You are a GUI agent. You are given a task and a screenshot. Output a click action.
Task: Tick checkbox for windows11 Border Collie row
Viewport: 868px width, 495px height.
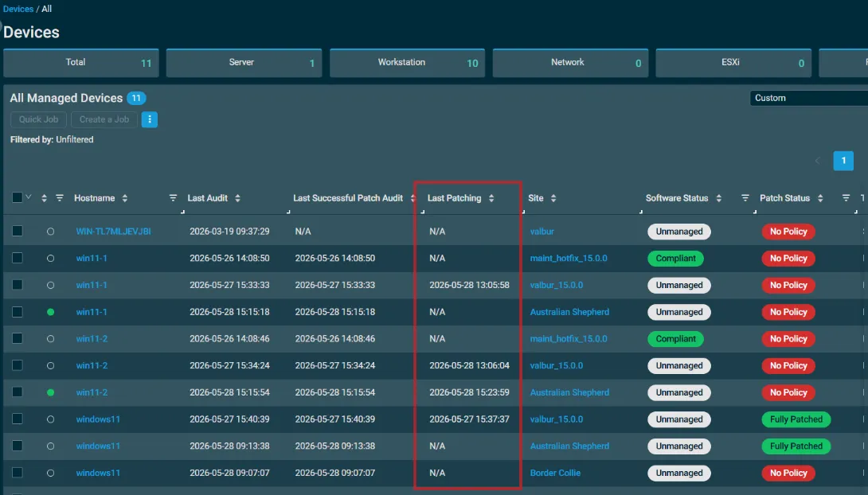(18, 473)
